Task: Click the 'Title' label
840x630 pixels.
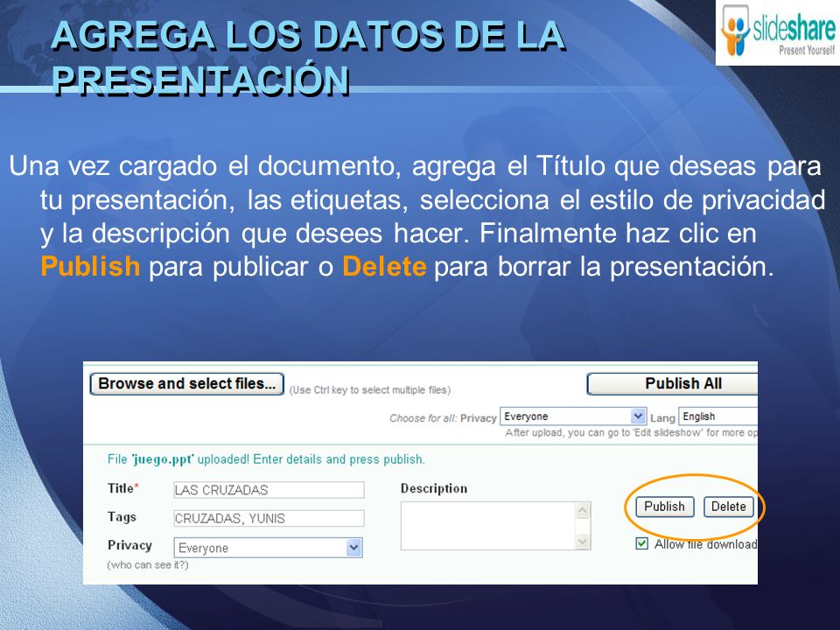Action: click(123, 488)
